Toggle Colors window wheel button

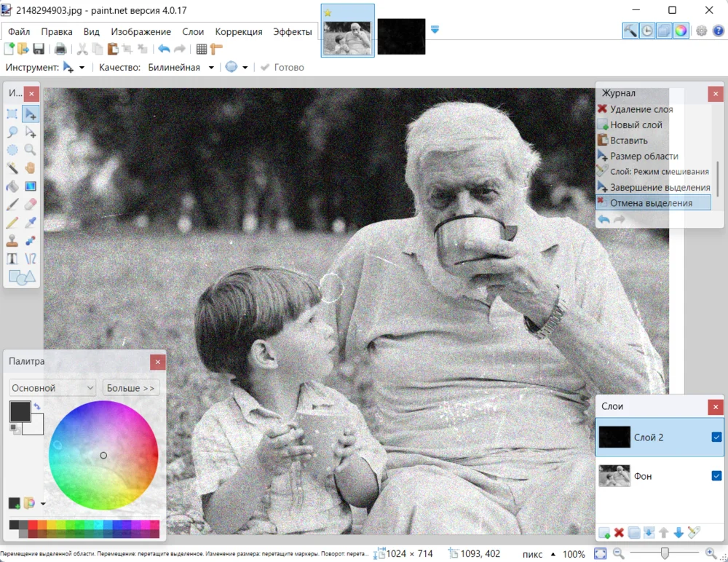(681, 31)
